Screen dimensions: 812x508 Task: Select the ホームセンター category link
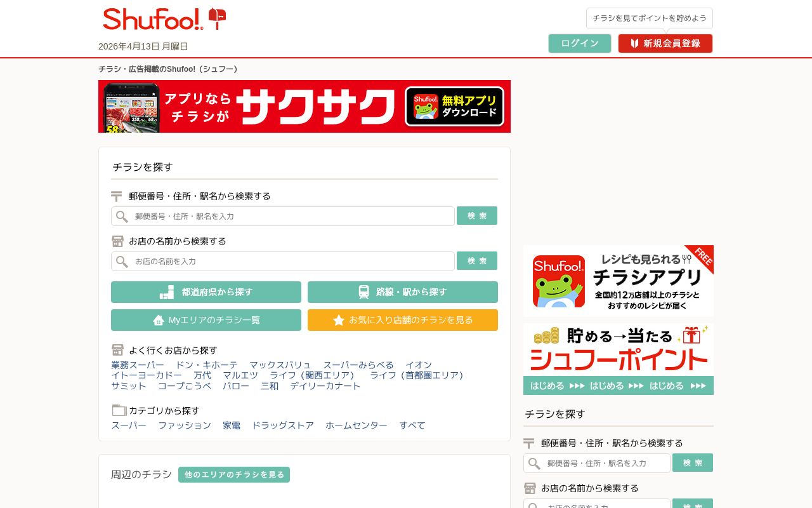357,425
